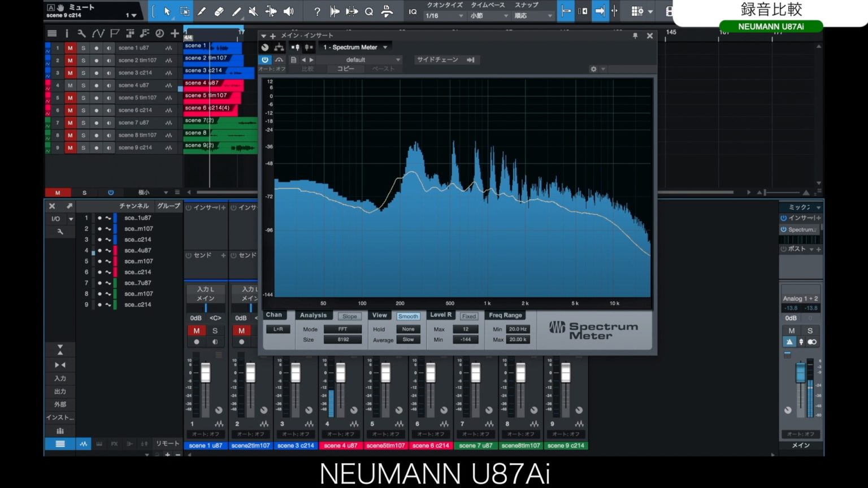Image resolution: width=868 pixels, height=488 pixels.
Task: Bypass the Spectrum Meter with its power button
Action: coord(264,60)
